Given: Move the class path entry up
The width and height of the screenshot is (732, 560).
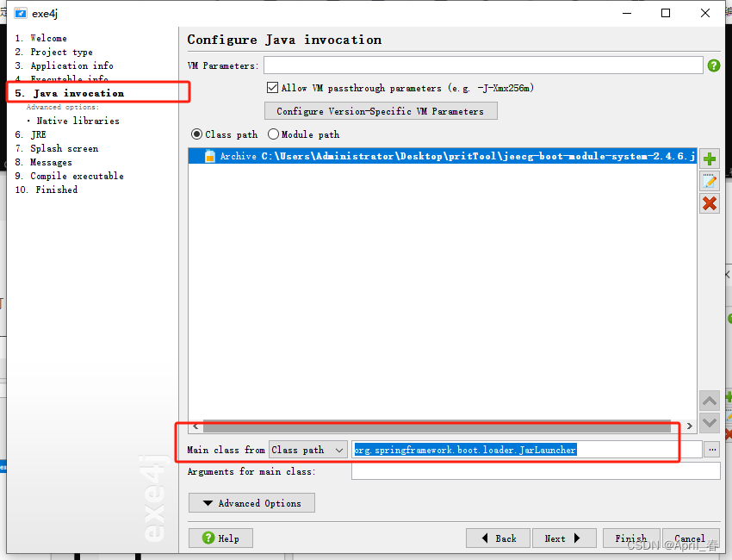Looking at the screenshot, I should [710, 401].
